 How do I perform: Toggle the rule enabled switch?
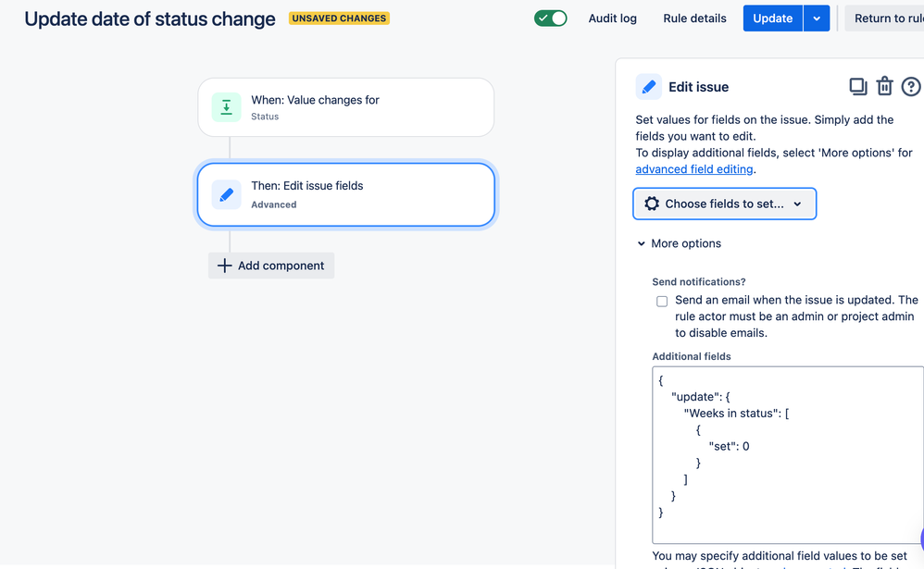(x=550, y=19)
